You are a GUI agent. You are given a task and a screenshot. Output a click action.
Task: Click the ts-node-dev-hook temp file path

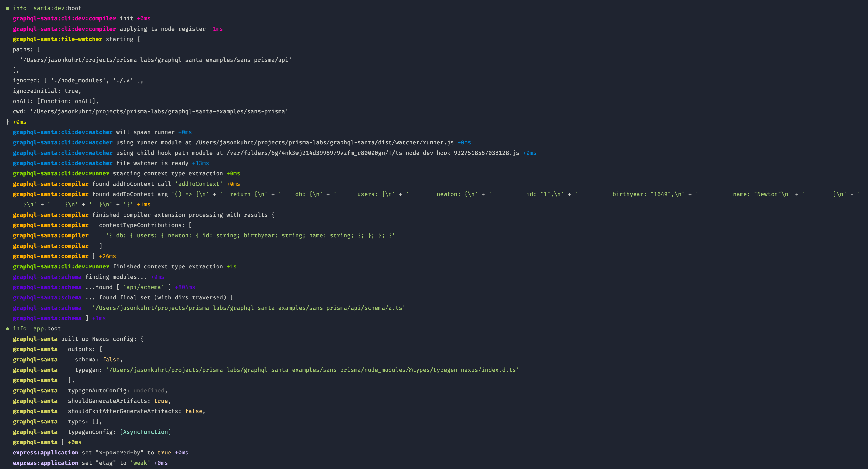point(373,153)
